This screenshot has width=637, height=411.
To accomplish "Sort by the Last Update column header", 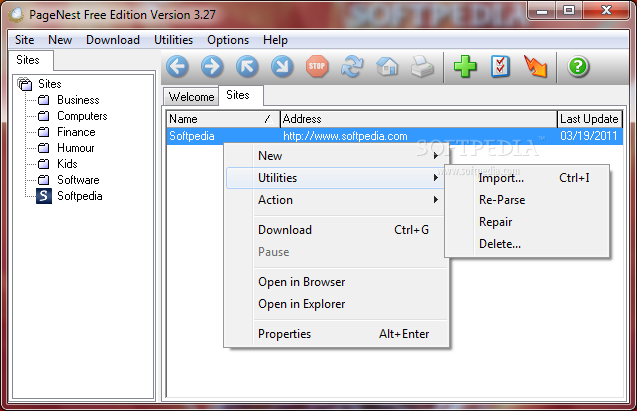I will (589, 119).
